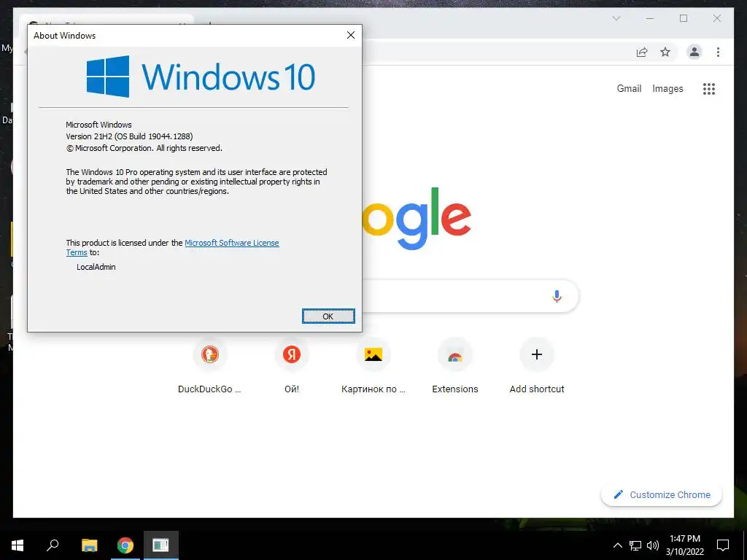Show hidden system tray icons
The width and height of the screenshot is (747, 560).
617,545
